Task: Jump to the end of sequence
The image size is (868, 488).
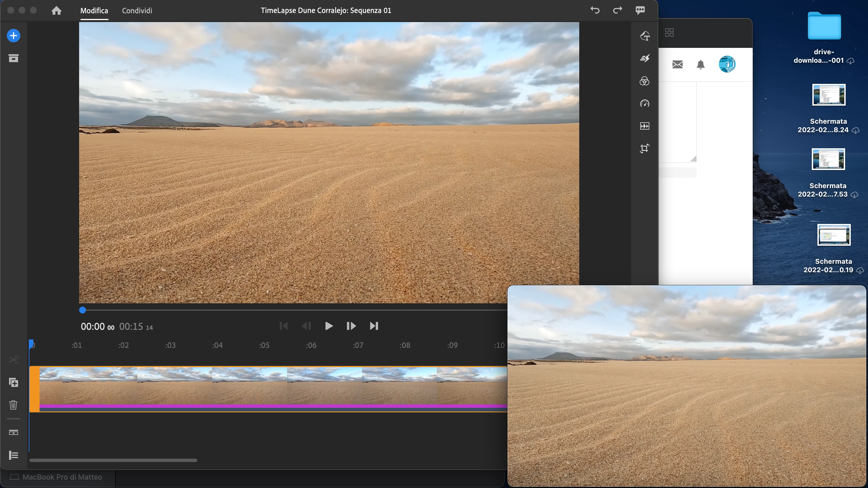Action: [374, 326]
